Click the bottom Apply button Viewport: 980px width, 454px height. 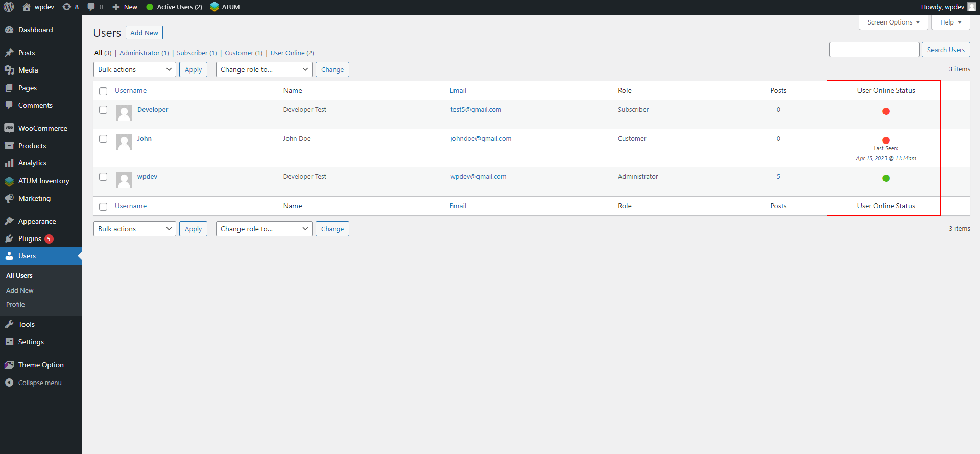tap(193, 229)
